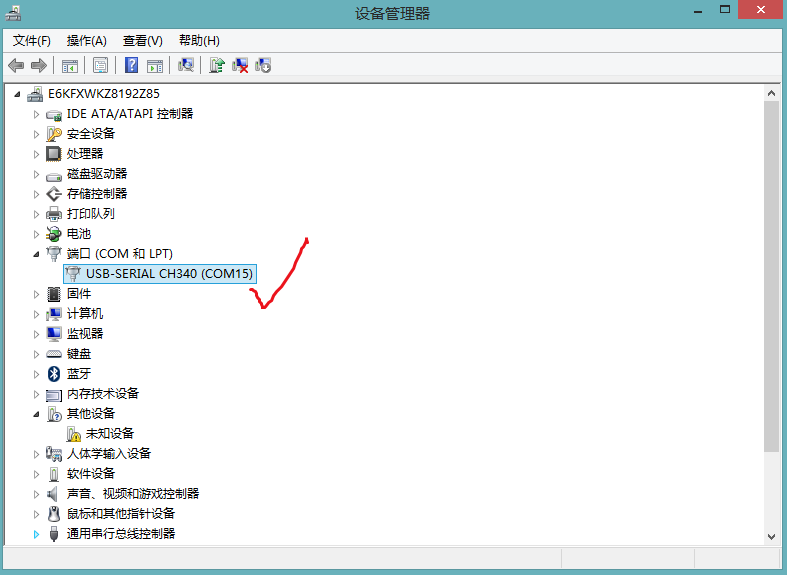Expand the 电池 node

pyautogui.click(x=36, y=234)
